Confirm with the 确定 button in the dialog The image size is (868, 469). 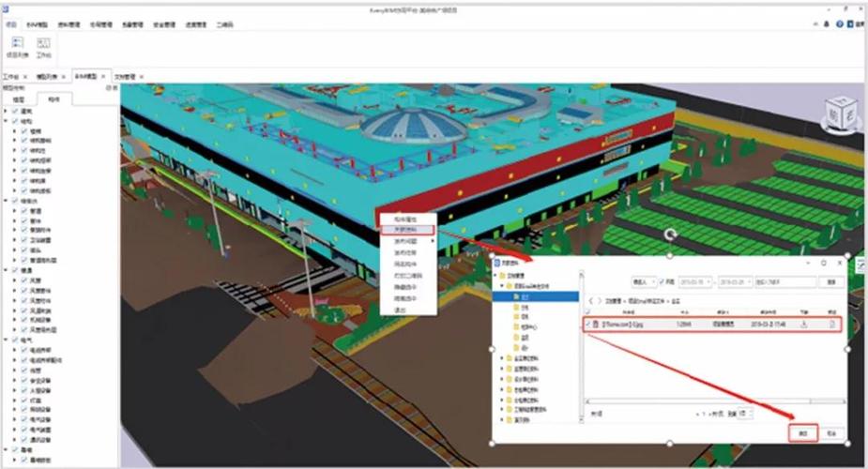(x=803, y=433)
